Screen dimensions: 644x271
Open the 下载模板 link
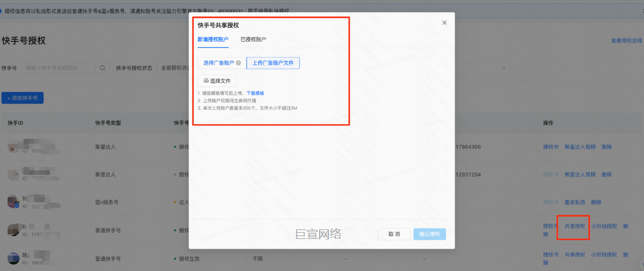pos(256,93)
